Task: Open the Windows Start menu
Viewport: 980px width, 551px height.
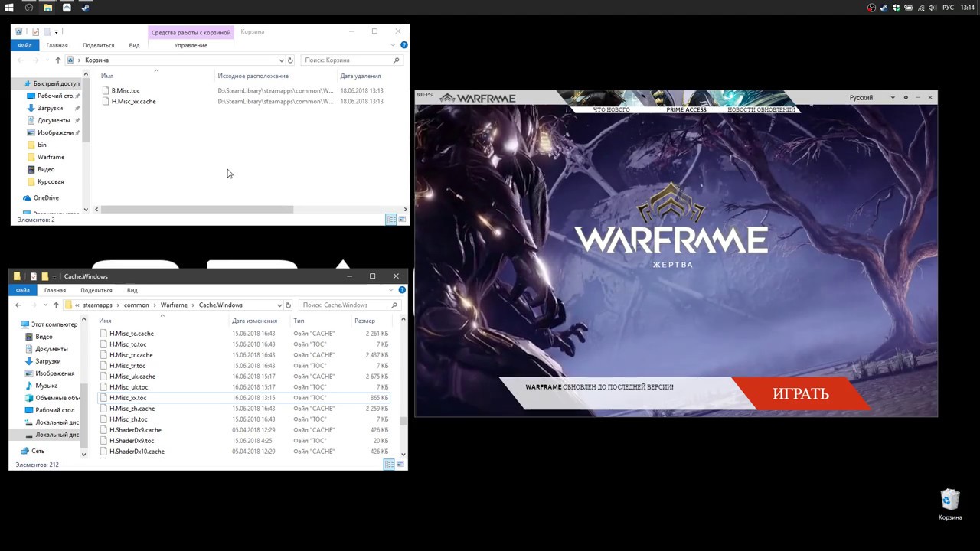Action: (10, 8)
